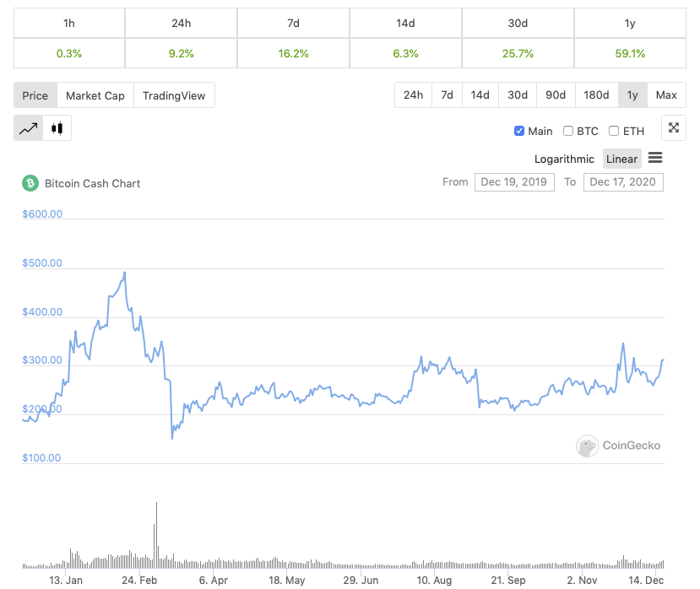Screen dimensions: 700x589
Task: Click the 14d table header cell
Action: [x=405, y=23]
